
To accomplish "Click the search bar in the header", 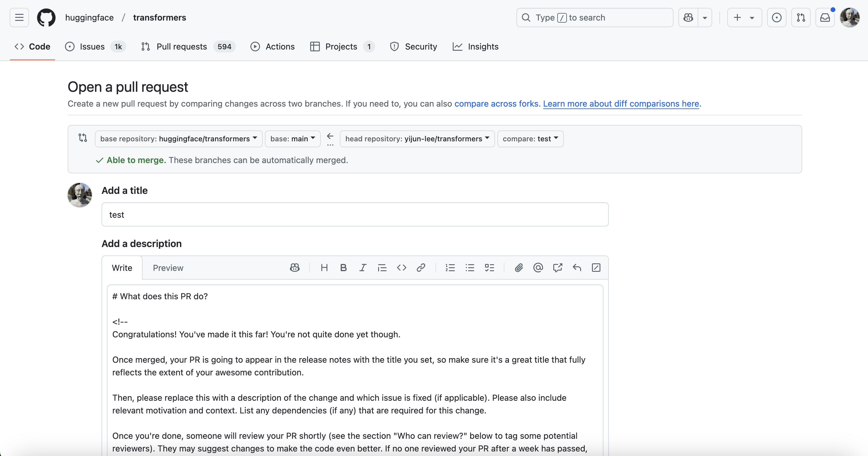I will (x=595, y=18).
